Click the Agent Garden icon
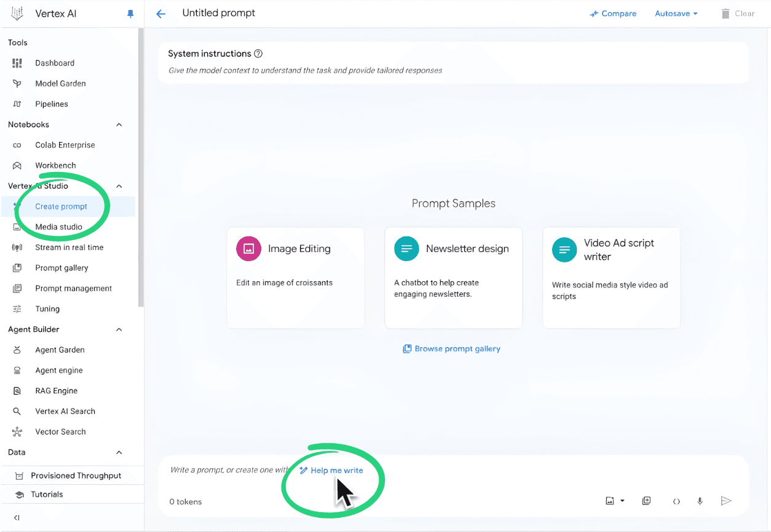Viewport: 771px width, 532px height. click(17, 350)
